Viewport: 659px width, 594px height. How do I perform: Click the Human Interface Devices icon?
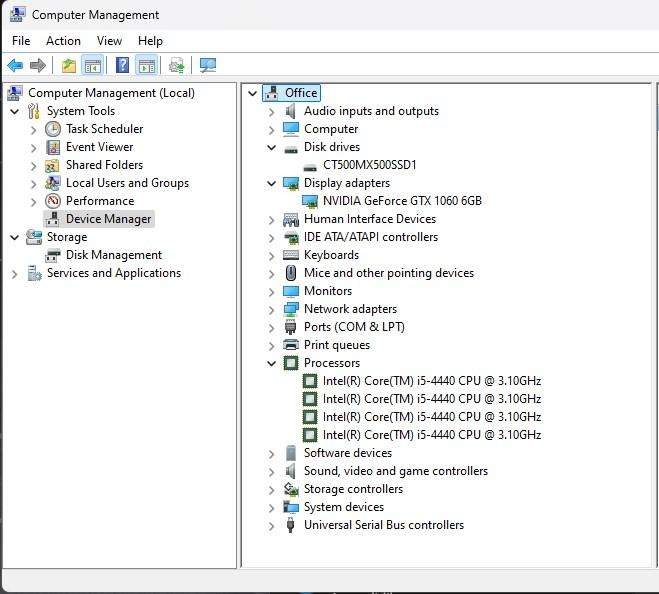click(x=291, y=219)
